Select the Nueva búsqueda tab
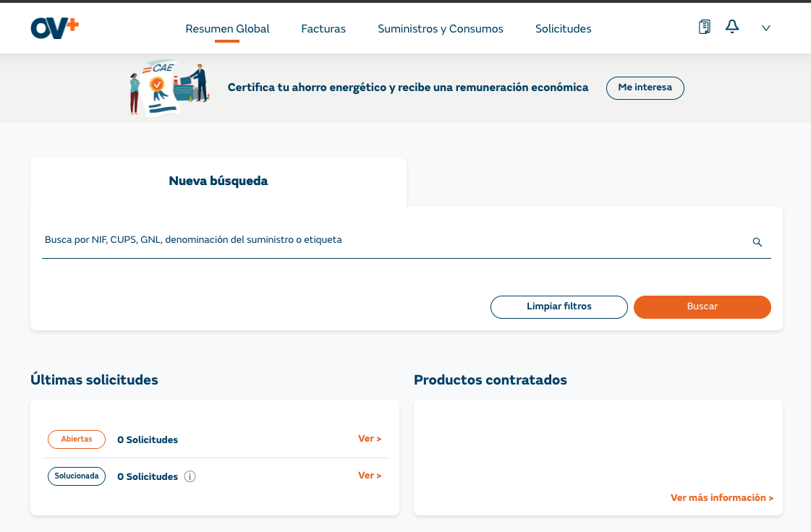This screenshot has height=532, width=811. (218, 182)
